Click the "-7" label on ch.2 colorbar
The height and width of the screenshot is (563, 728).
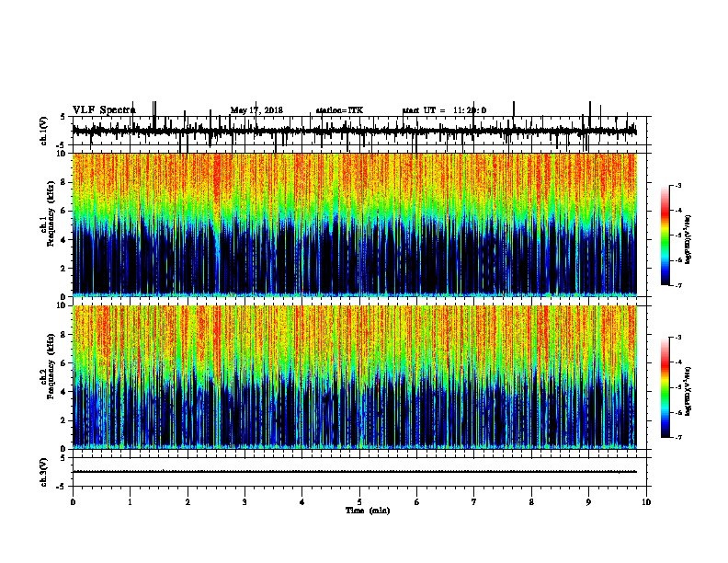coord(678,438)
